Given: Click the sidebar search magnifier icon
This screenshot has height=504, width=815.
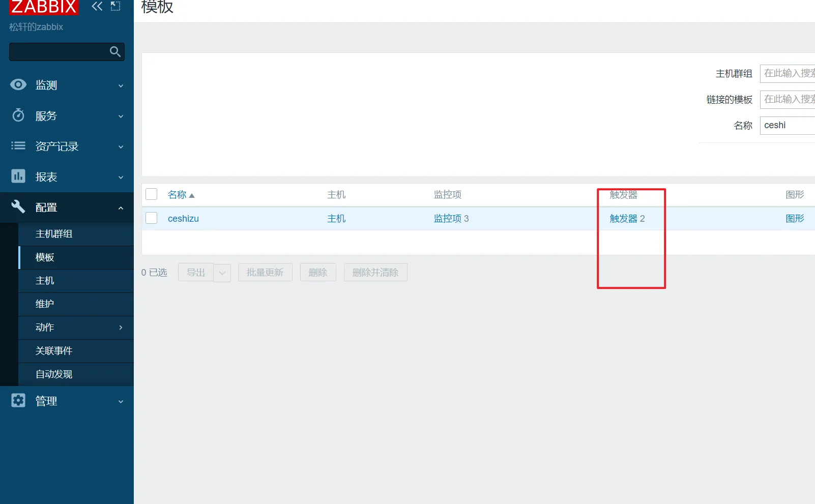Looking at the screenshot, I should (115, 52).
